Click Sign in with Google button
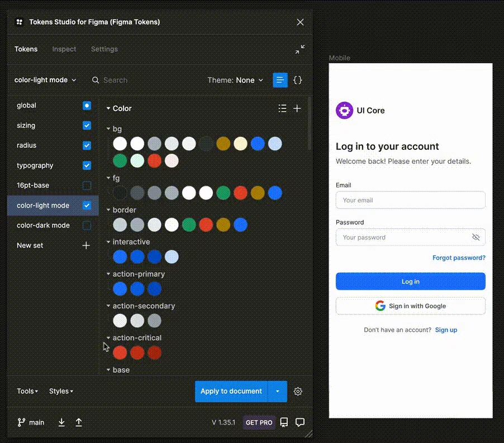Image resolution: width=504 pixels, height=443 pixels. tap(411, 305)
